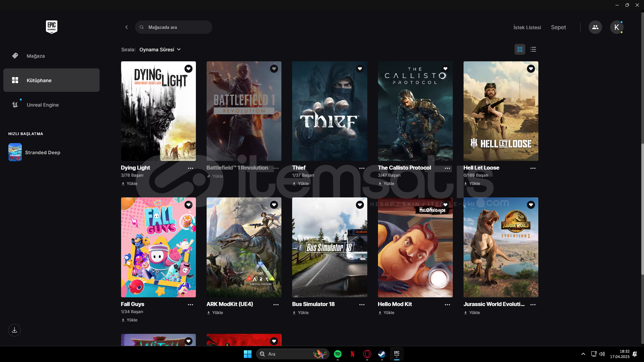Open the volume icon in system tray

(x=602, y=354)
